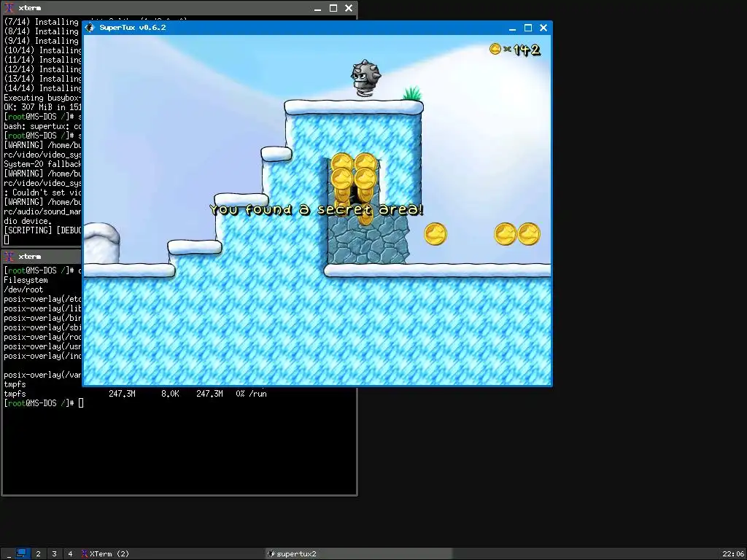This screenshot has width=747, height=560.
Task: Click the underscore menu button in taskbar
Action: [x=9, y=554]
